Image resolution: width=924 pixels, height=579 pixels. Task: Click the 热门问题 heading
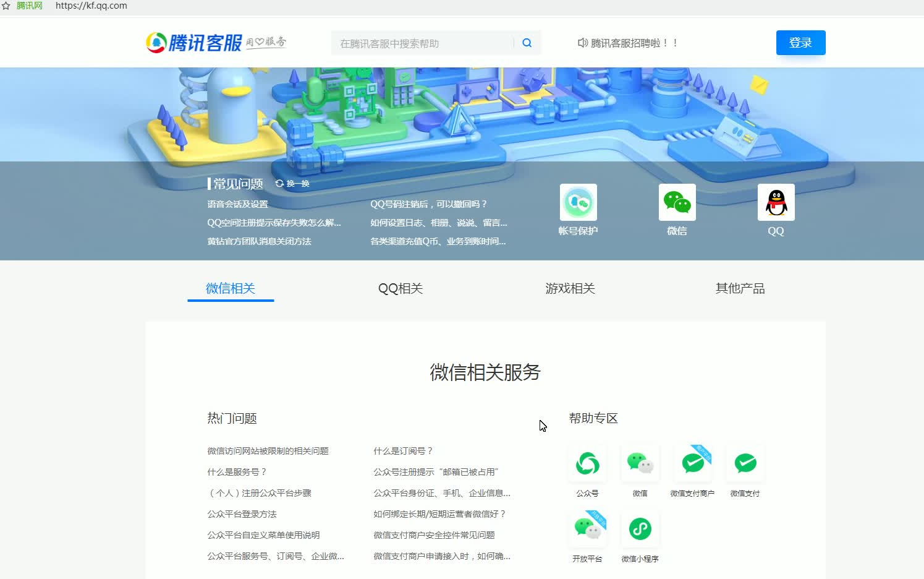click(x=232, y=418)
